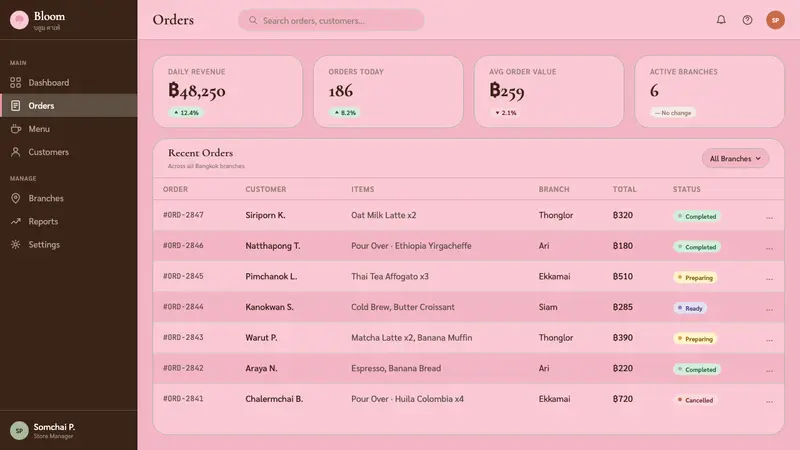Click Somchai P. avatar at sidebar bottom
800x450 pixels.
tap(19, 431)
